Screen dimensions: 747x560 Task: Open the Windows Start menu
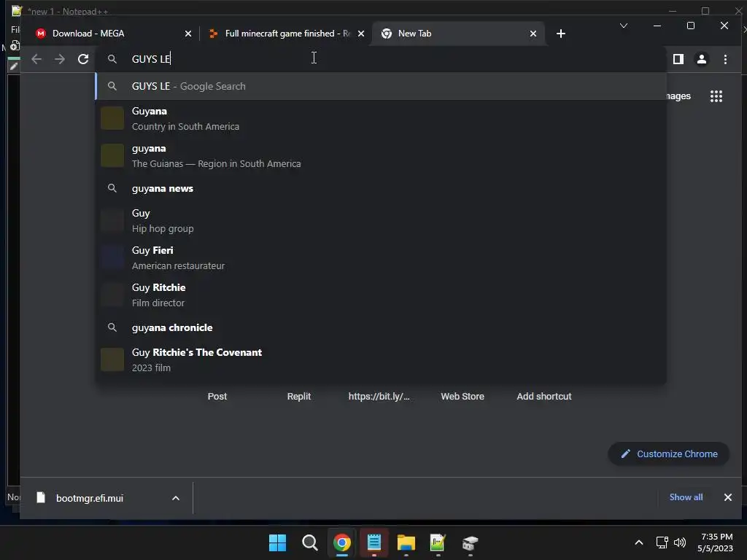tap(278, 542)
